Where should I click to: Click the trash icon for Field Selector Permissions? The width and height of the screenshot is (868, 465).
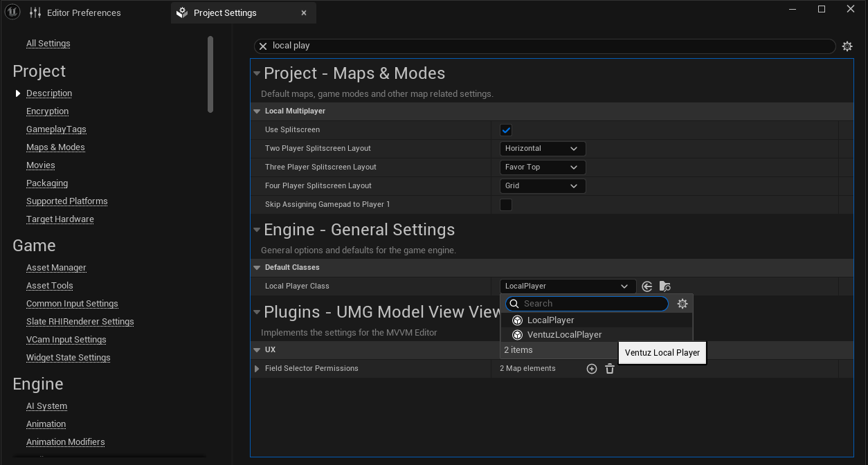pyautogui.click(x=610, y=369)
